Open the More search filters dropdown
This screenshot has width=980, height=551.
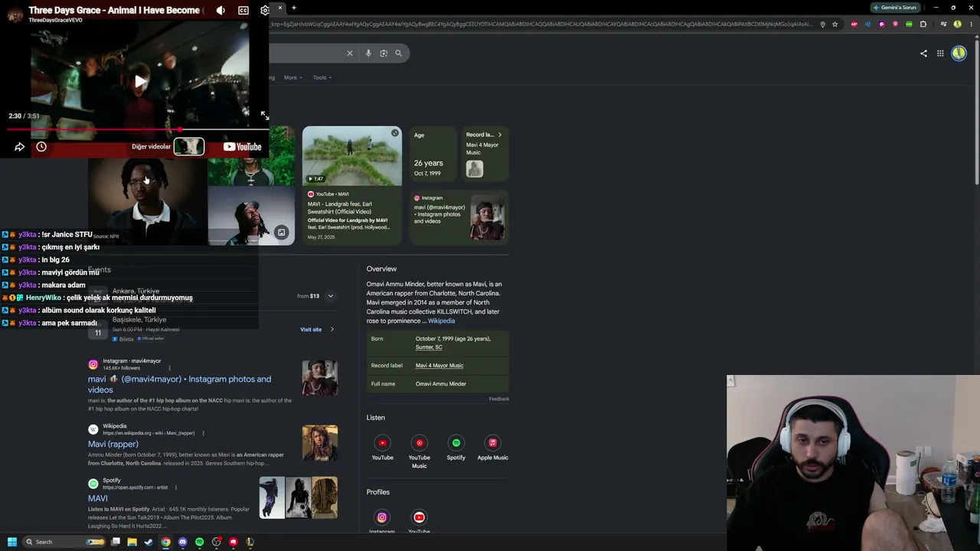292,77
